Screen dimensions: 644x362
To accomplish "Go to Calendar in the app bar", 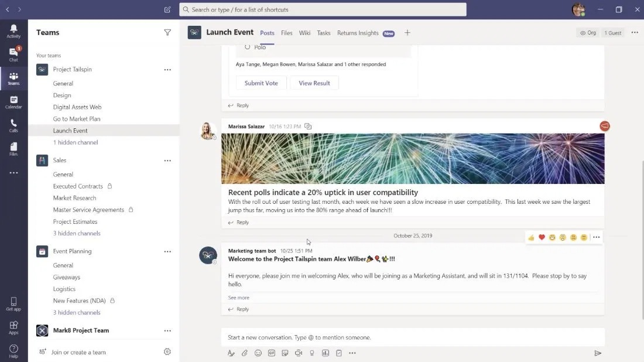I will pos(13,103).
